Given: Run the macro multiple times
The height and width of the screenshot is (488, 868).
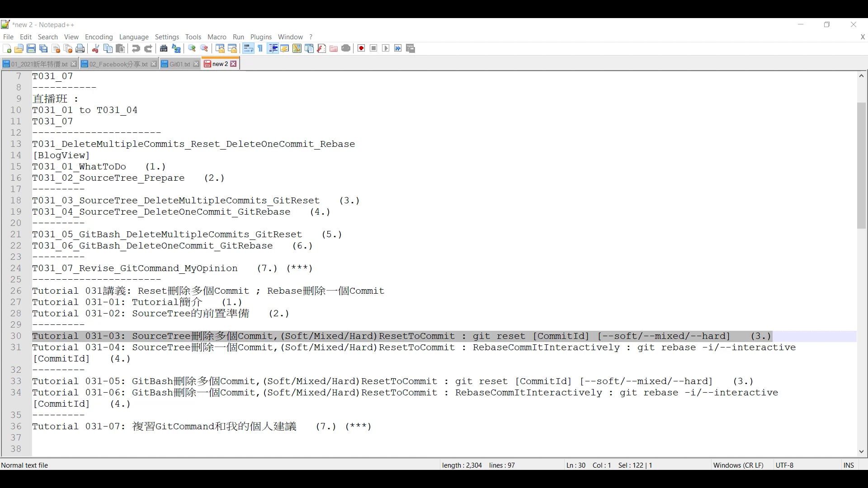Looking at the screenshot, I should 398,48.
